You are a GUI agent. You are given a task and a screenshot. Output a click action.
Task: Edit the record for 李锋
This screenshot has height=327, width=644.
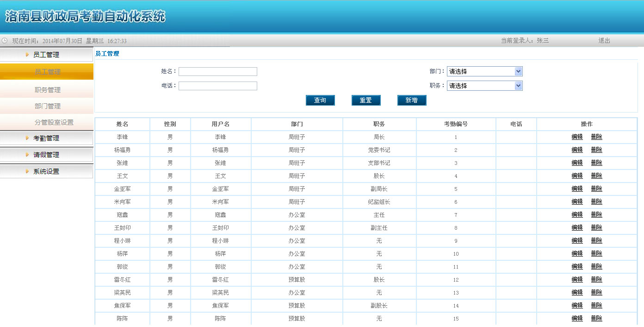point(576,137)
